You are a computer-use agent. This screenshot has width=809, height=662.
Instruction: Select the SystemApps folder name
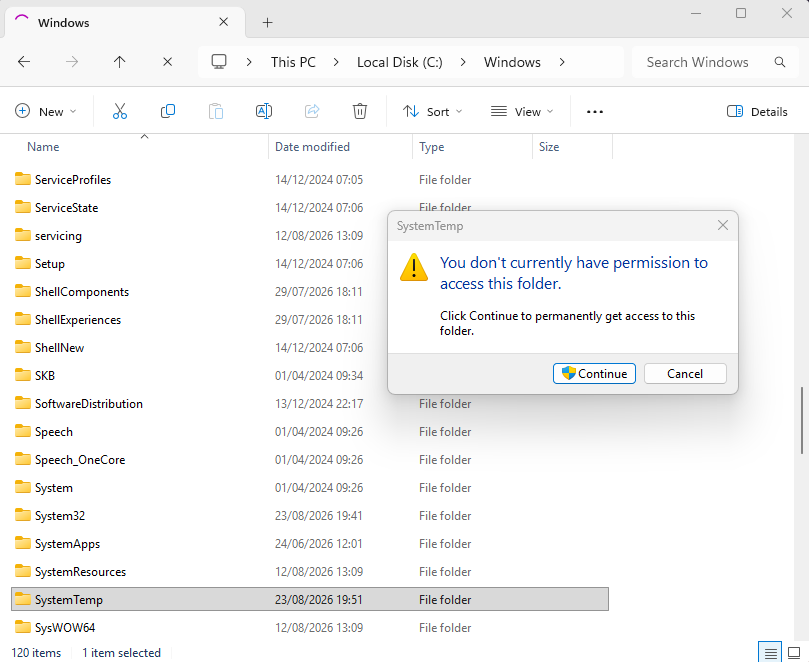(x=67, y=543)
